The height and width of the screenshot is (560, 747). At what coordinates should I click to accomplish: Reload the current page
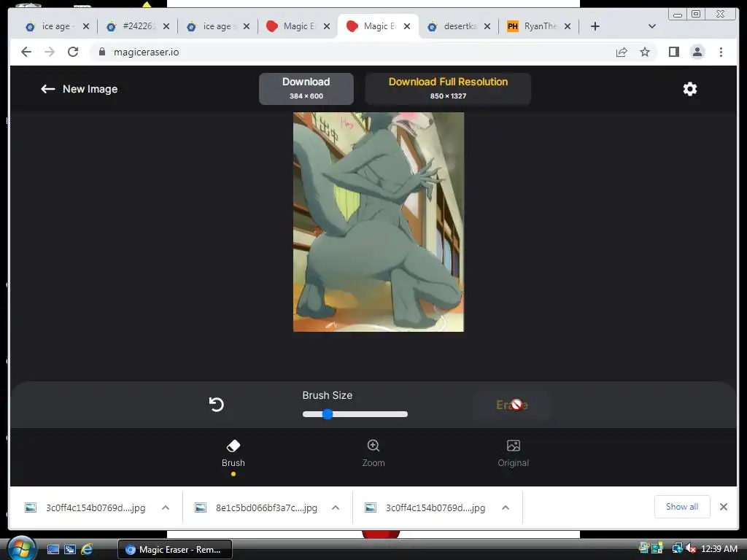click(x=73, y=52)
